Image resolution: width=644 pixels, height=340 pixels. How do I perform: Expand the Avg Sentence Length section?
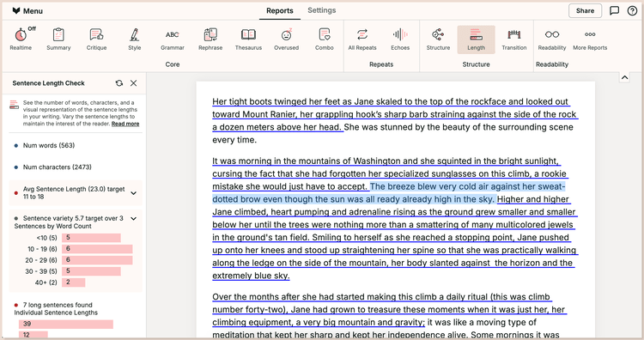[x=133, y=192]
